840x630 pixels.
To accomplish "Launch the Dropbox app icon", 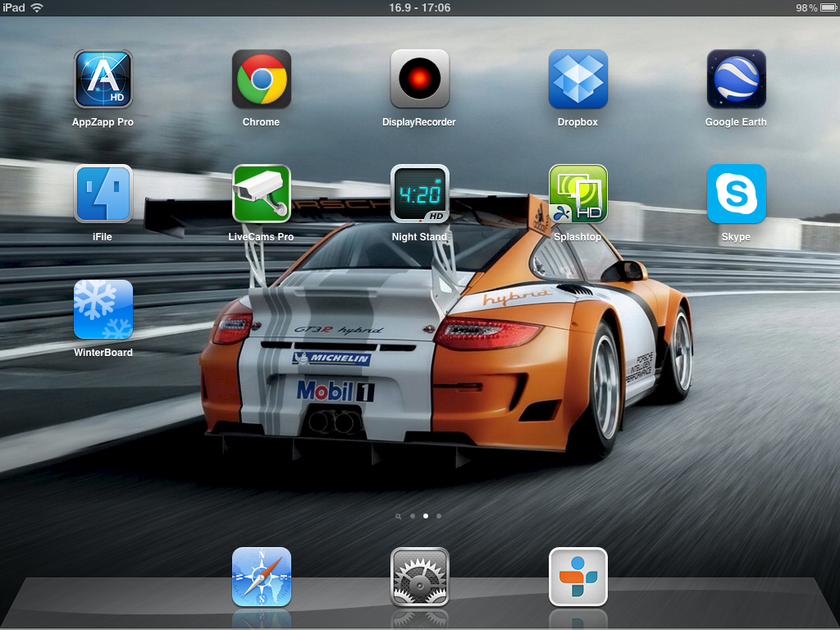I will pyautogui.click(x=578, y=79).
